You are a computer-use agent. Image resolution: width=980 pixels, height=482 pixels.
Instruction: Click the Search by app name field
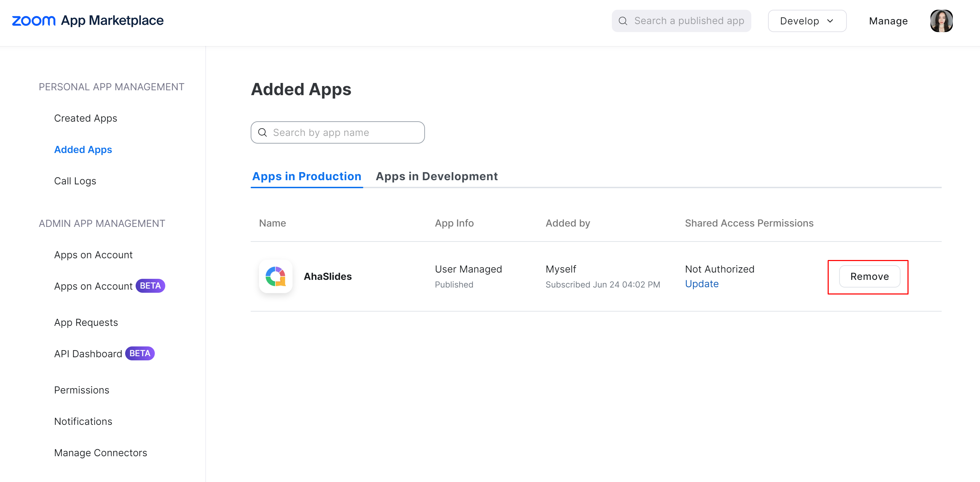point(337,132)
